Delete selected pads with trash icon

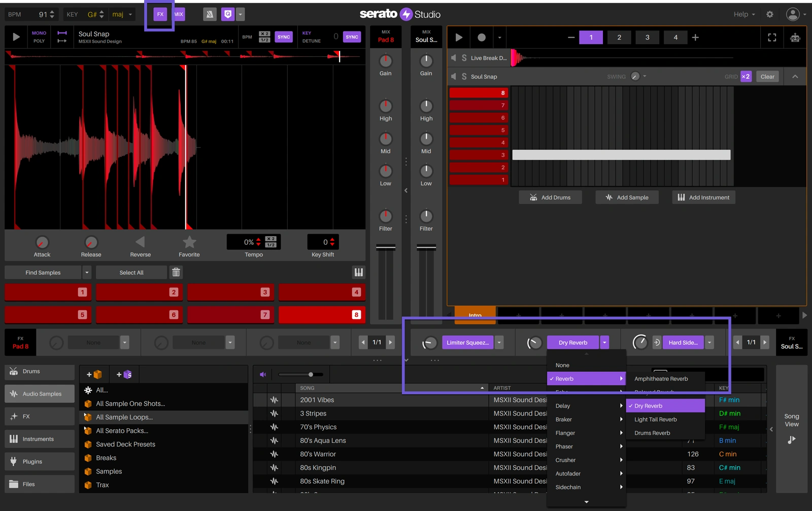(x=176, y=272)
